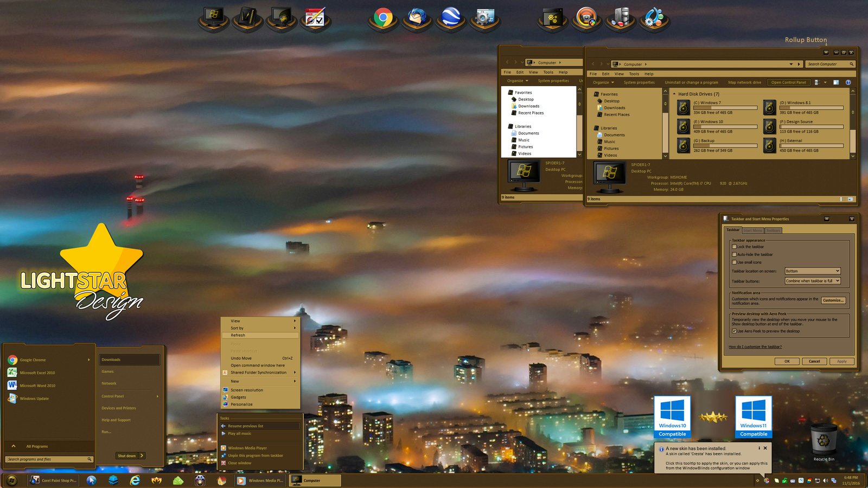Click Shut down button
This screenshot has height=488, width=868.
[x=126, y=455]
